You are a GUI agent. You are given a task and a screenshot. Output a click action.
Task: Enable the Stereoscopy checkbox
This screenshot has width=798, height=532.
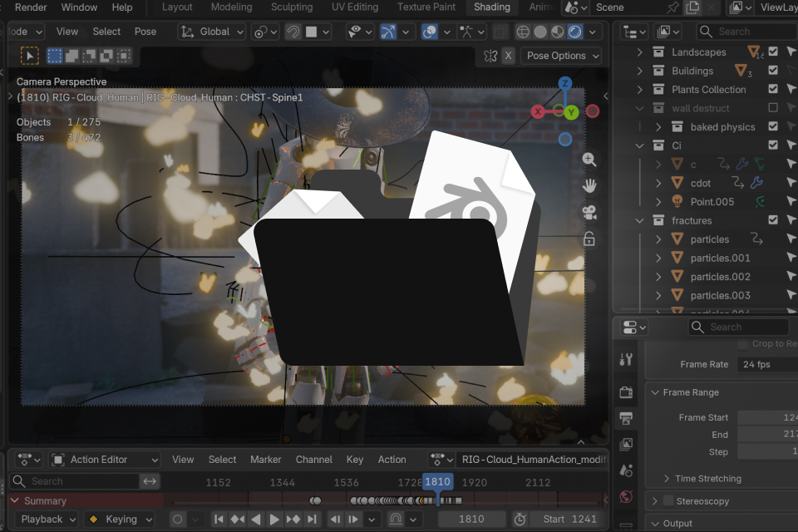tap(668, 501)
